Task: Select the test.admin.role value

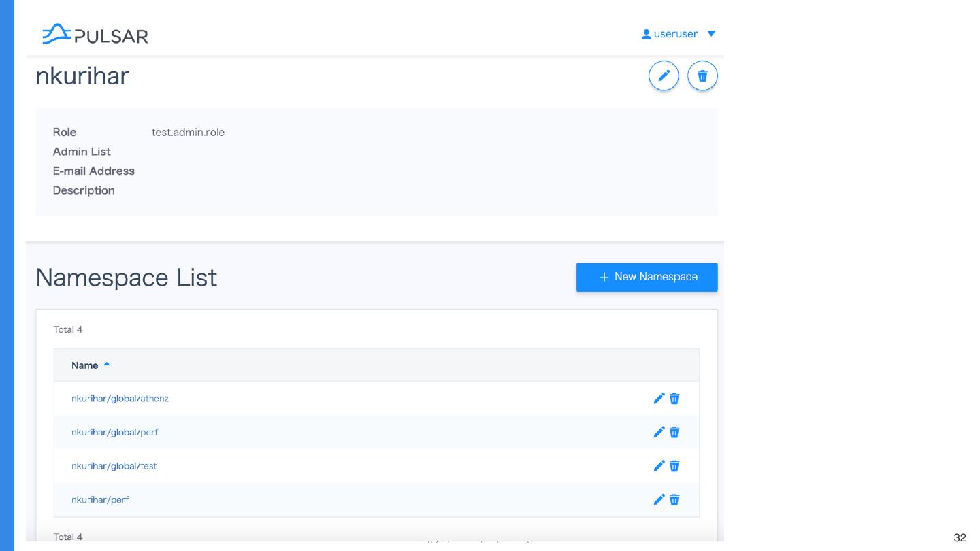Action: pos(188,132)
